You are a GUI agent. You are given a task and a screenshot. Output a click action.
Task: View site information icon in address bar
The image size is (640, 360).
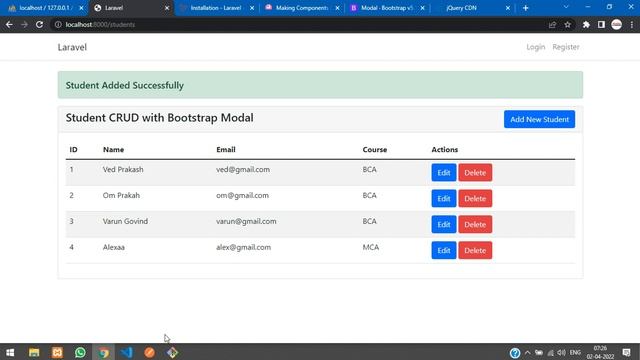point(58,24)
